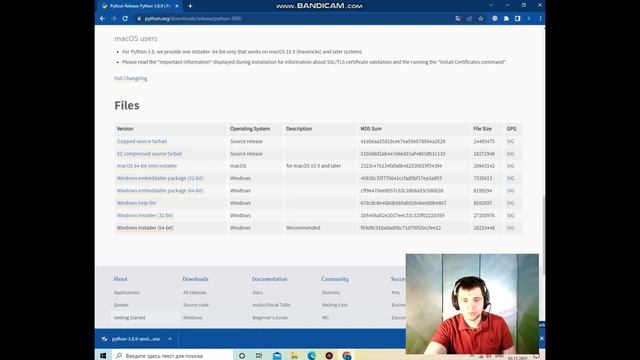Open the Applications footer link
Image resolution: width=640 pixels, height=360 pixels.
tap(127, 293)
